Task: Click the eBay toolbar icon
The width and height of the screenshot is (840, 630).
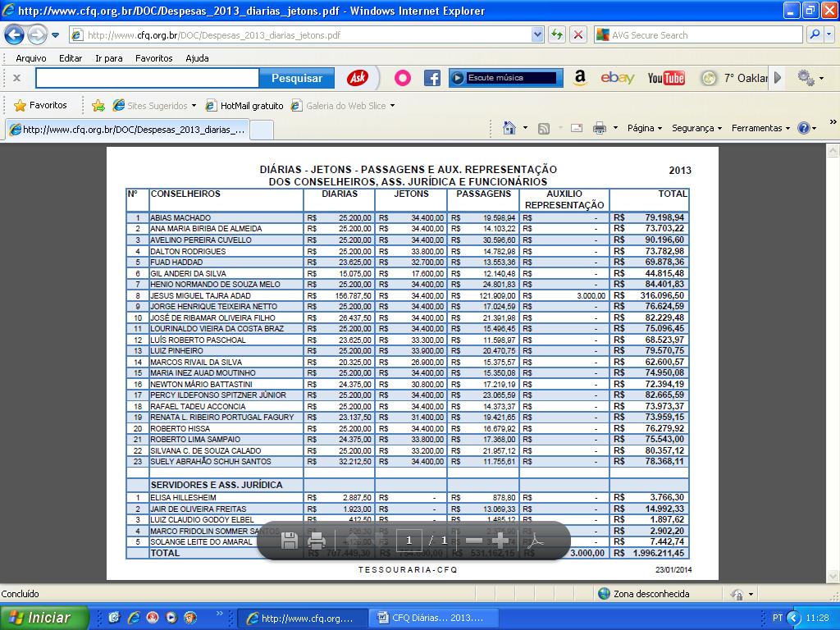Action: click(x=617, y=78)
